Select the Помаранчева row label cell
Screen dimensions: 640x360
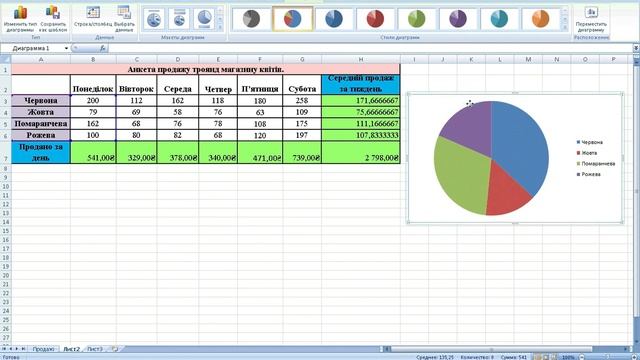(41, 123)
